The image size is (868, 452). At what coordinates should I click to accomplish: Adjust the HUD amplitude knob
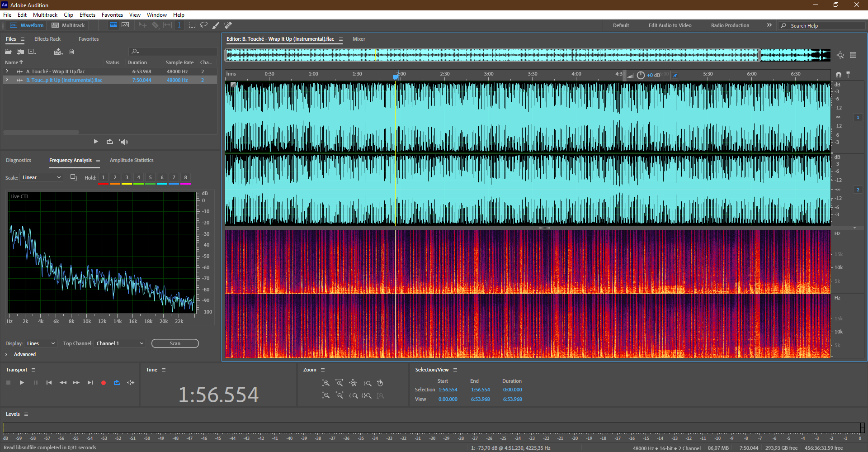641,75
